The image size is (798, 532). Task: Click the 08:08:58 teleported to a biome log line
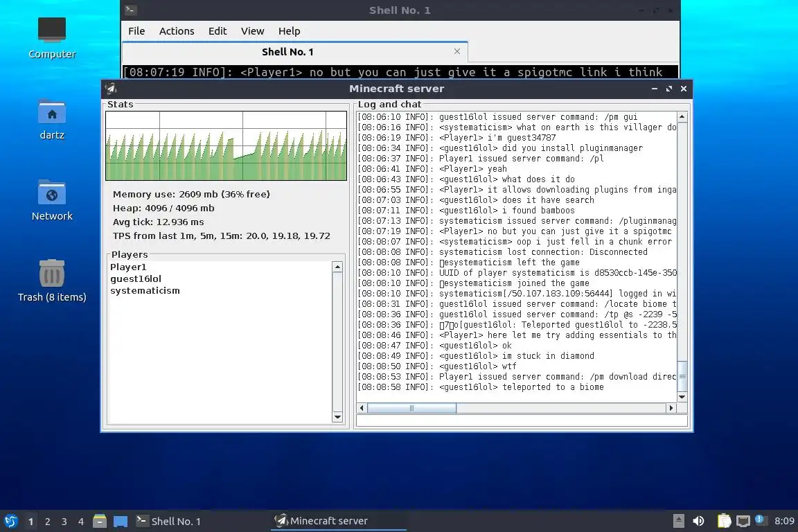[481, 387]
